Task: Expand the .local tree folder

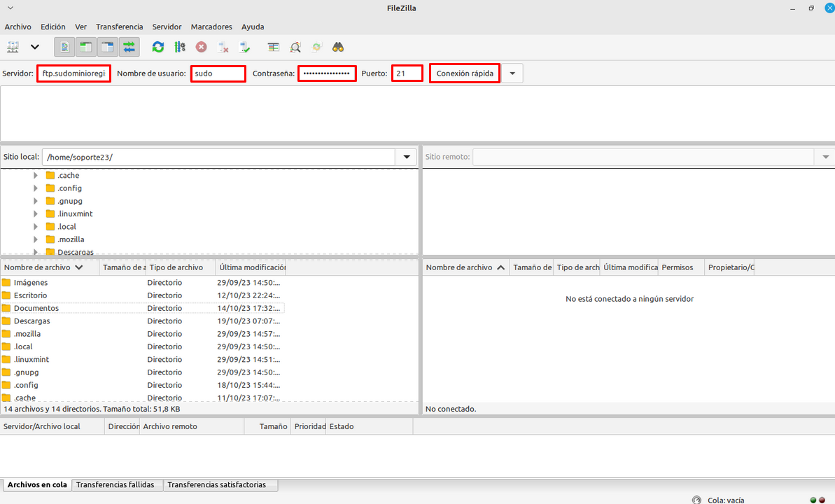Action: click(x=36, y=226)
